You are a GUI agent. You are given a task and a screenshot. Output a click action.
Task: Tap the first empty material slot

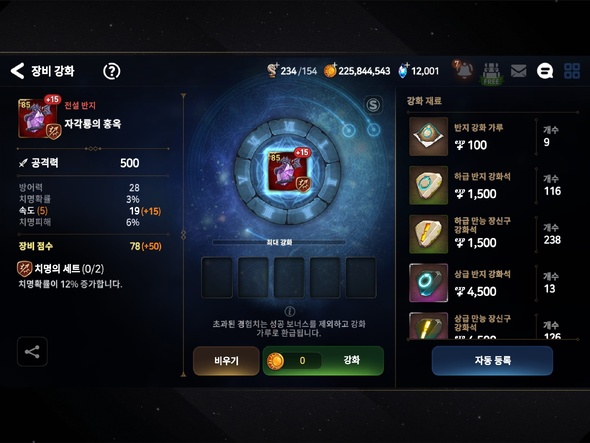(217, 278)
